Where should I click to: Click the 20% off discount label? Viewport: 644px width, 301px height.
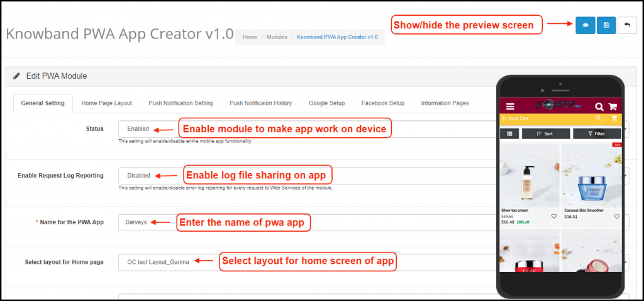point(523,222)
